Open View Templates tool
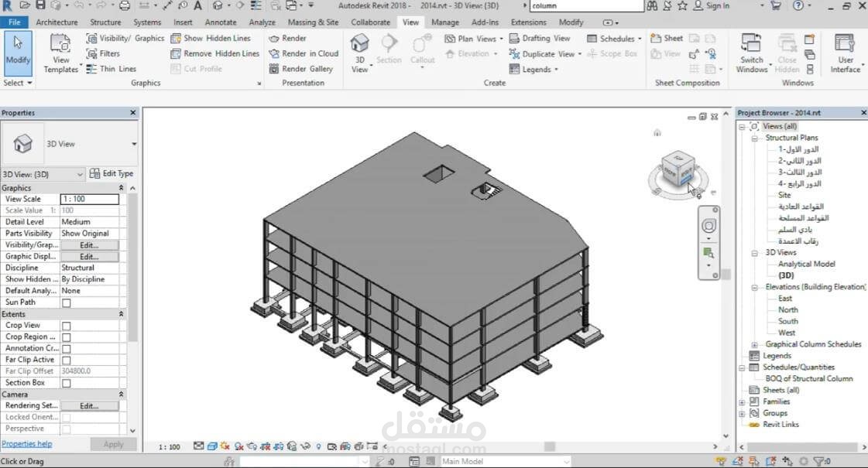The width and height of the screenshot is (868, 468). 61,53
